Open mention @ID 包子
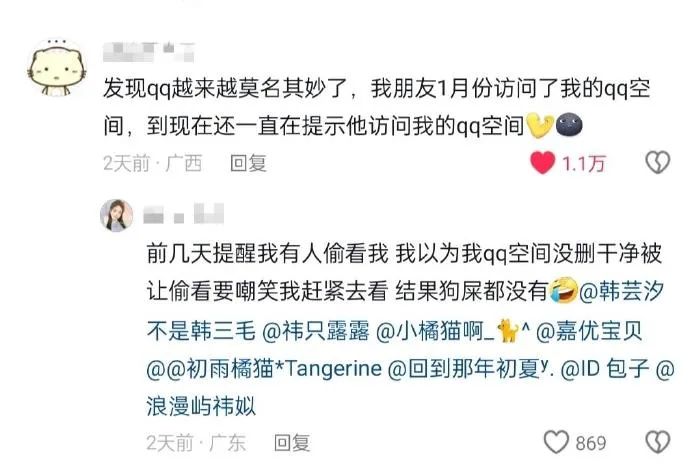This screenshot has height=467, width=690. [605, 368]
